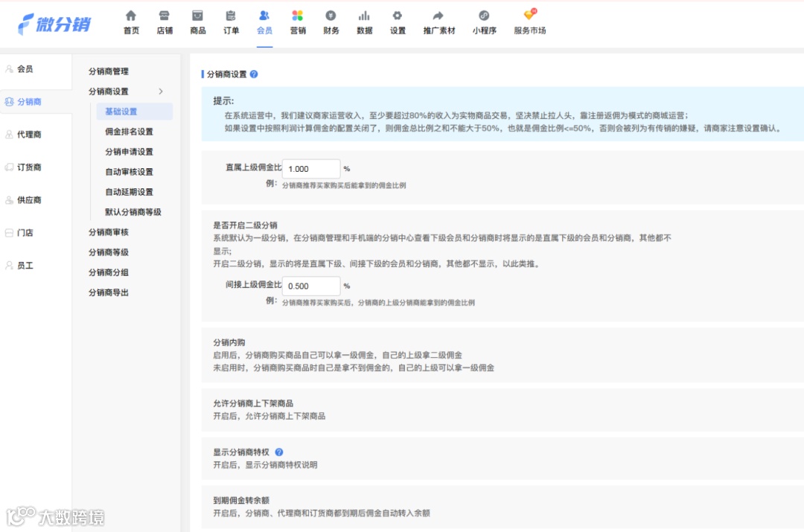The width and height of the screenshot is (804, 532).
Task: Click 显示分销商特权 heading text
Action: (x=241, y=452)
